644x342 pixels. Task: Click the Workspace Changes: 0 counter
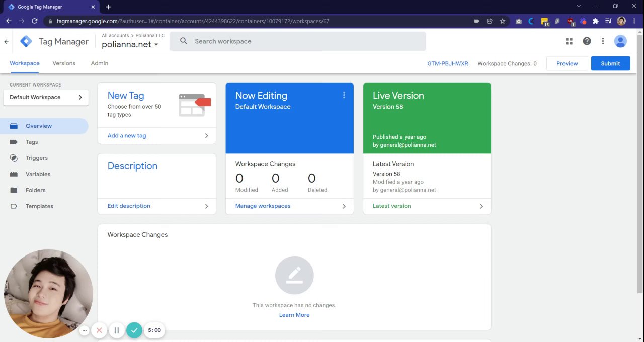pos(507,64)
